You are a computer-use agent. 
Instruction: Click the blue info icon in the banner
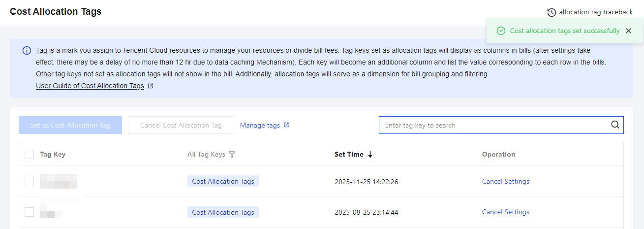[27, 51]
